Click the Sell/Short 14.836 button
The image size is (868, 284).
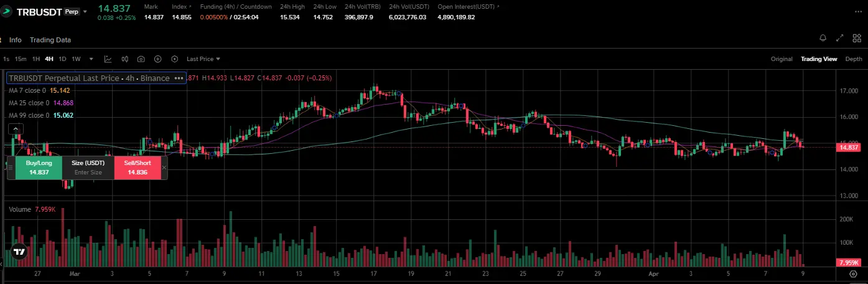[x=138, y=168]
